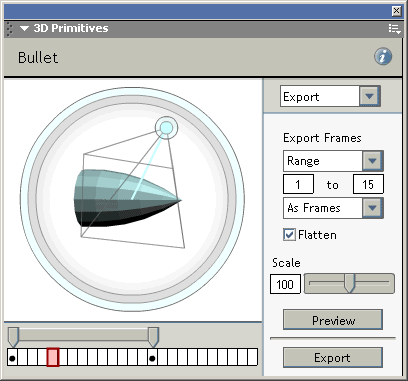This screenshot has width=408, height=381.
Task: Click the right range marker handle
Action: [x=153, y=337]
